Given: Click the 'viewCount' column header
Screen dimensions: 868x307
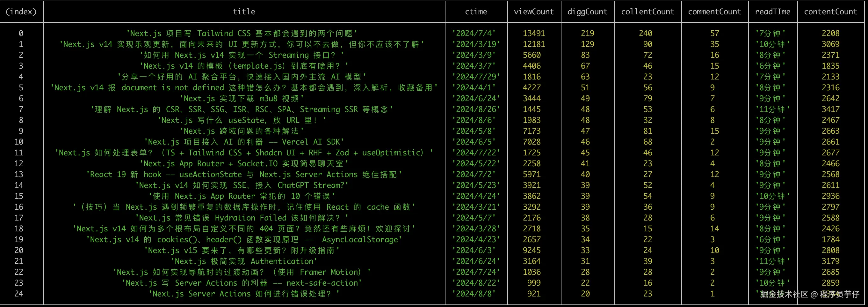Looking at the screenshot, I should click(x=534, y=12).
